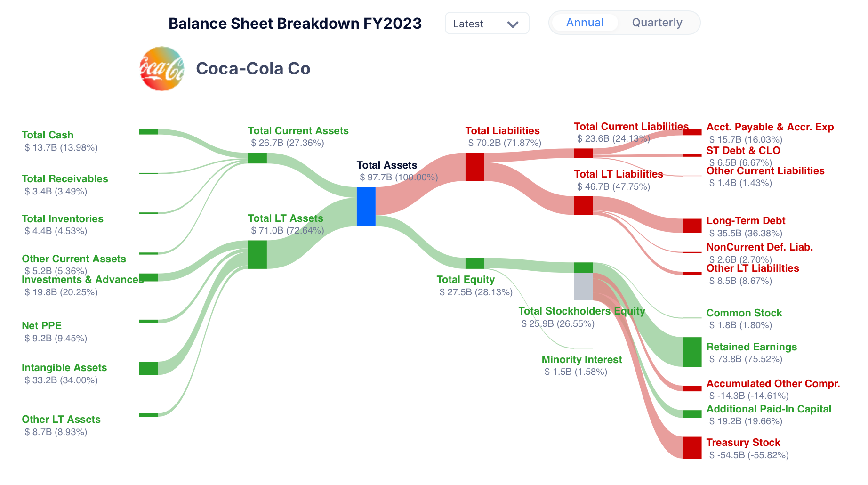Click the Accumulated Other Compr. label
This screenshot has width=868, height=485.
pyautogui.click(x=773, y=384)
